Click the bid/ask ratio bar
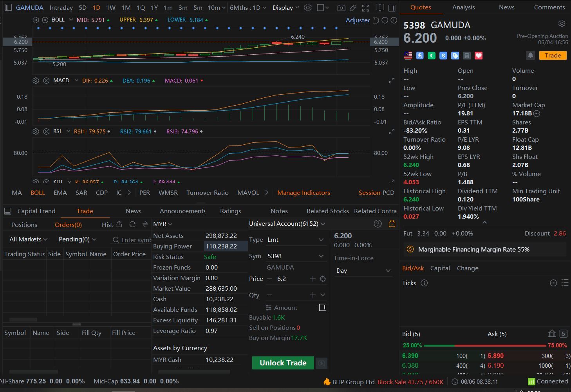 (484, 345)
